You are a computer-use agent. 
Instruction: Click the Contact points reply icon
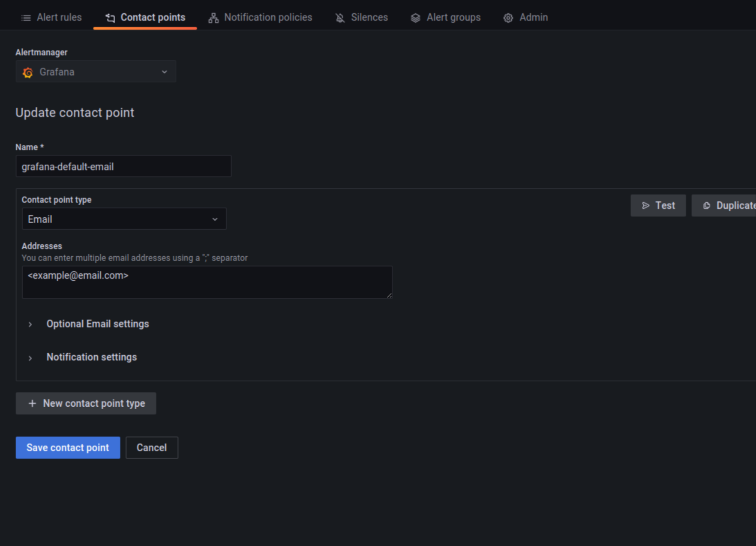pyautogui.click(x=110, y=18)
